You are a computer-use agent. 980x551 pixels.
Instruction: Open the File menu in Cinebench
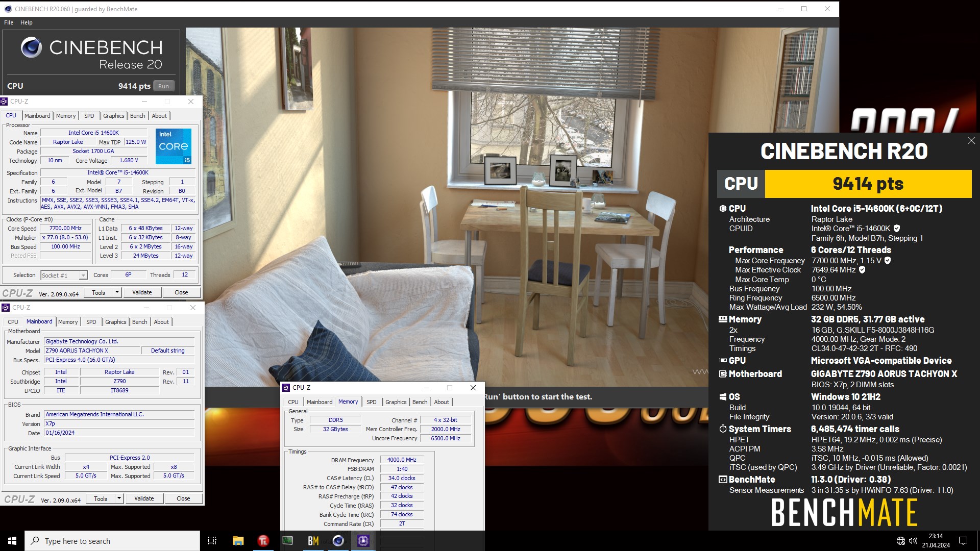9,22
